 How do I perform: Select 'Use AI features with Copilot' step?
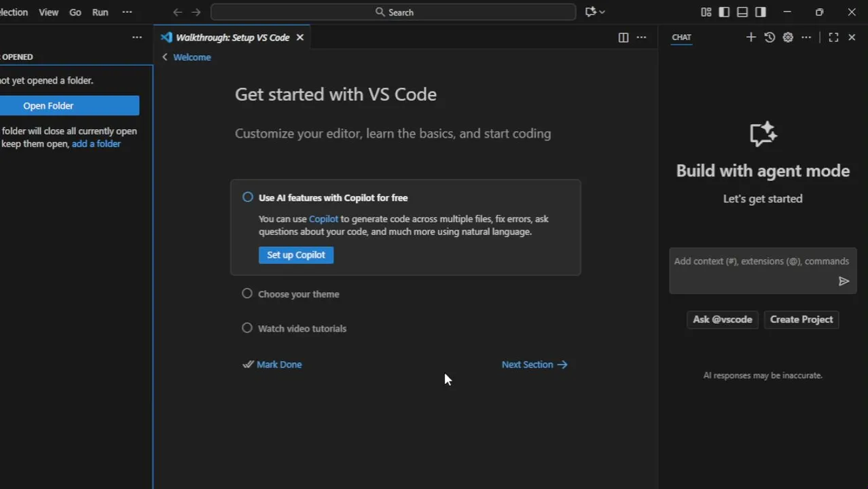(332, 198)
